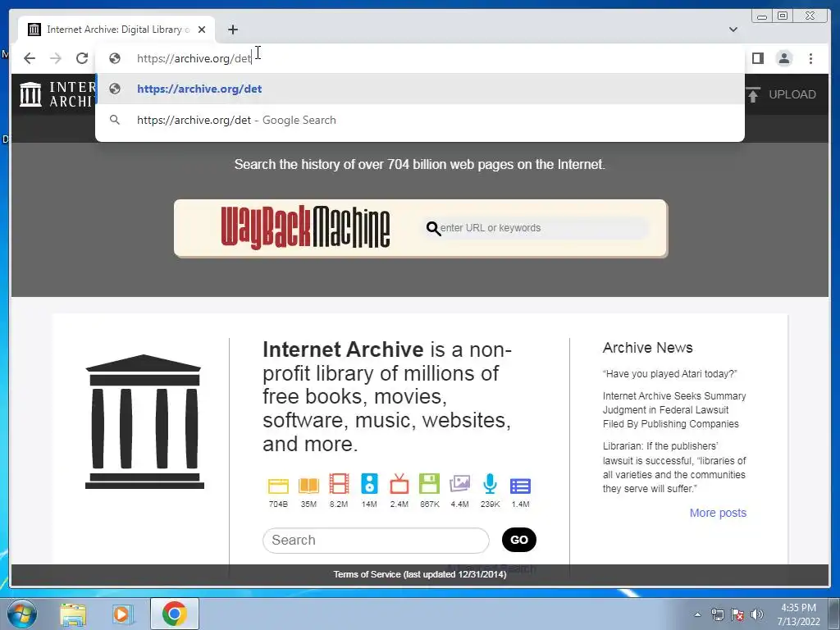This screenshot has height=630, width=840.
Task: Click the Action Center flag tray icon
Action: [x=737, y=614]
